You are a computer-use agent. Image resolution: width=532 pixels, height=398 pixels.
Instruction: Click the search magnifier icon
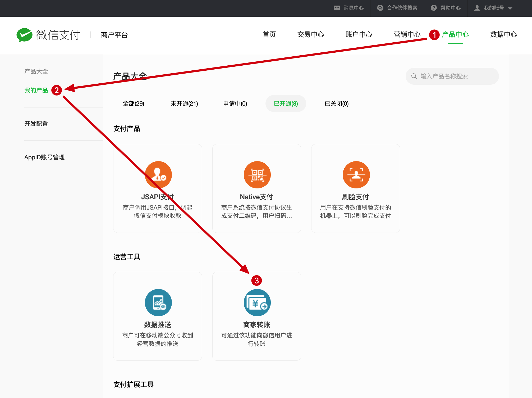pyautogui.click(x=414, y=76)
